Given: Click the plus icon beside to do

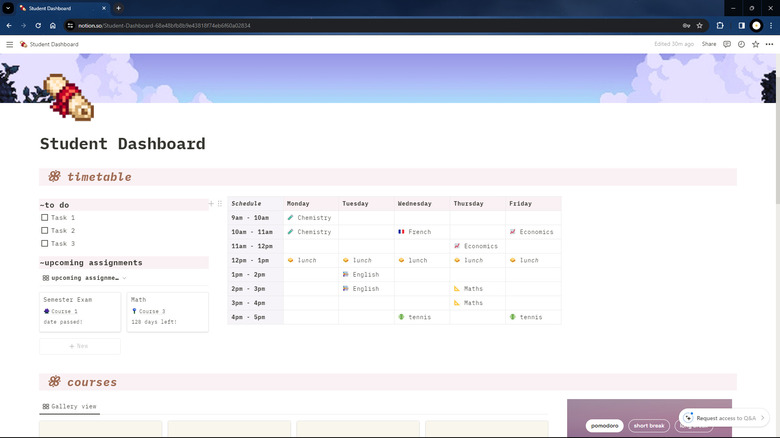Looking at the screenshot, I should coord(211,204).
